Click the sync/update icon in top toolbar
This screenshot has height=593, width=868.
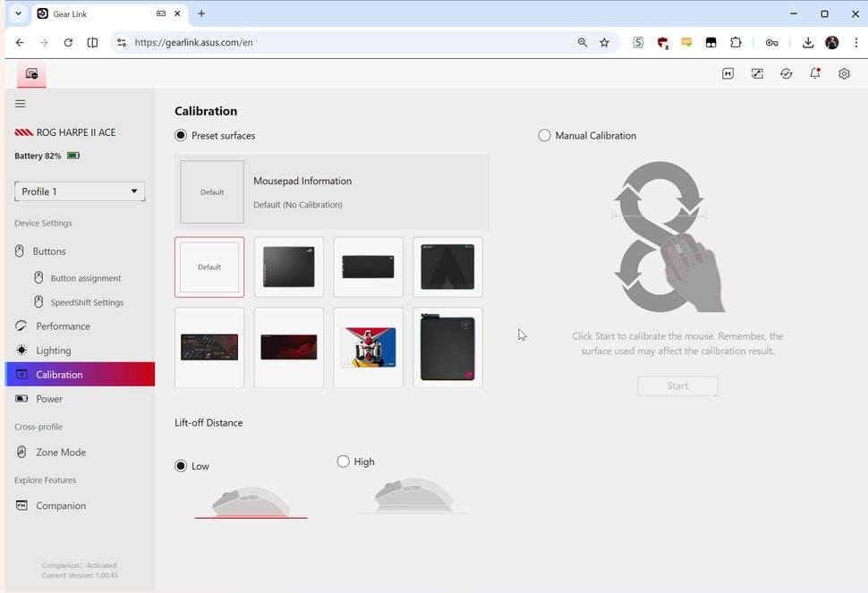click(786, 73)
